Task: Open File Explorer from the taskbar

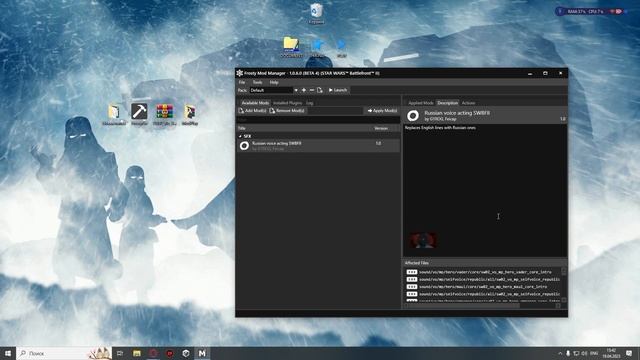Action: coord(137,353)
